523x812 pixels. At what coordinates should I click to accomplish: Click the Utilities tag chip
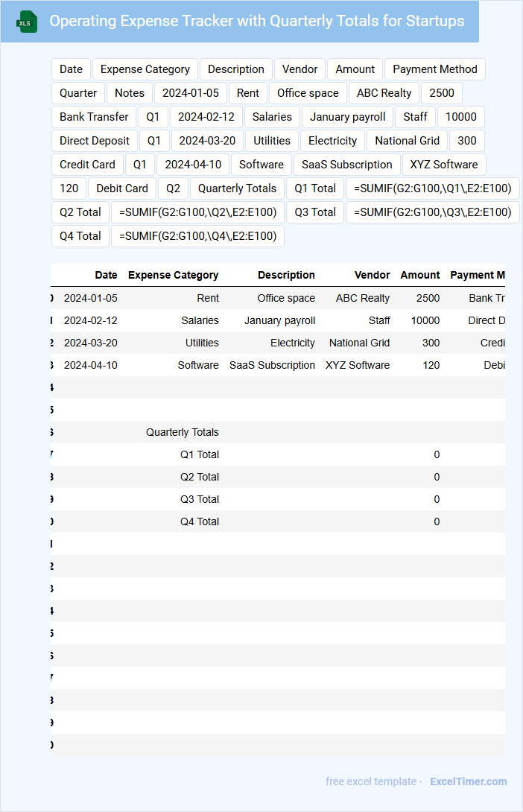(272, 141)
